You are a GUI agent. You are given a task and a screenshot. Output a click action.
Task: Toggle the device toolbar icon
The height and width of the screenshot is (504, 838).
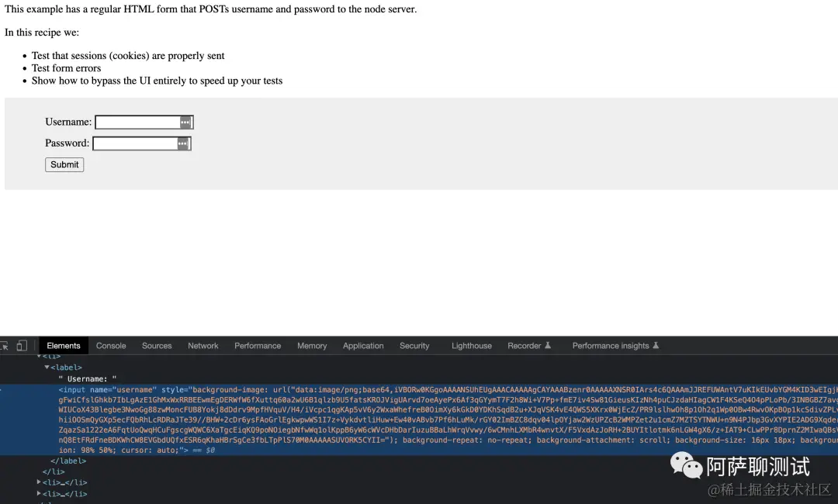click(22, 346)
